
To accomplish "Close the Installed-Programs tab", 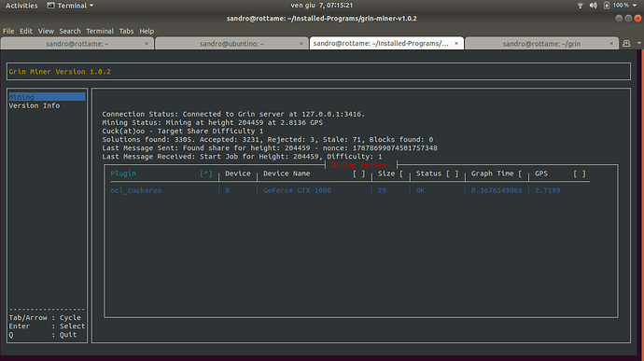I will [x=456, y=43].
